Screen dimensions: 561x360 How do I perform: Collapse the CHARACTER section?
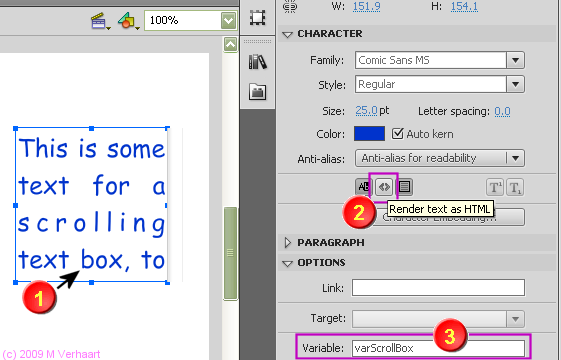coord(287,34)
